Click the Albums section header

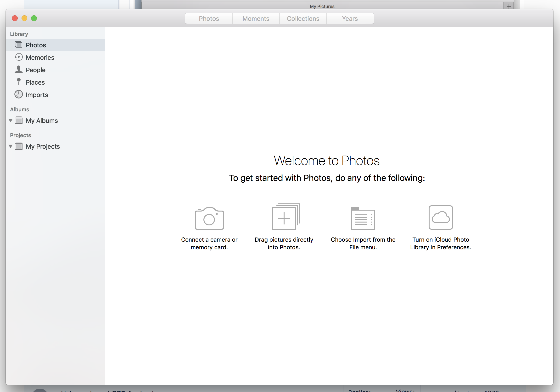(x=20, y=109)
